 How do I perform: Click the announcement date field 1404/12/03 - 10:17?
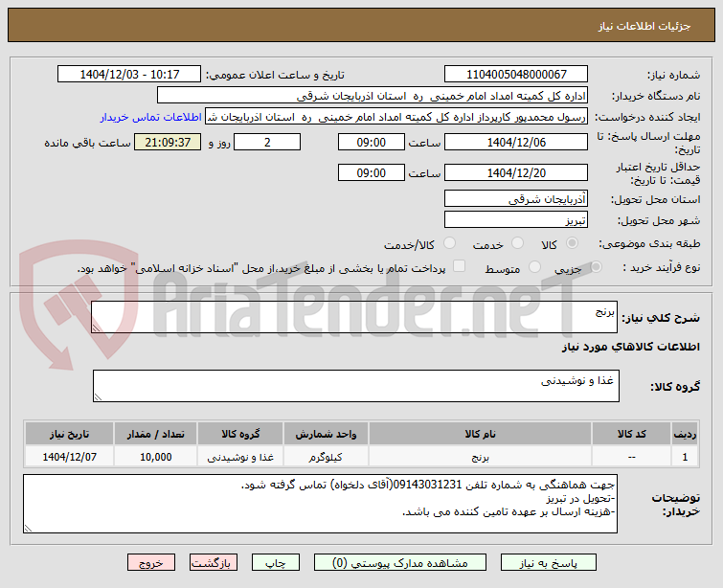(129, 74)
